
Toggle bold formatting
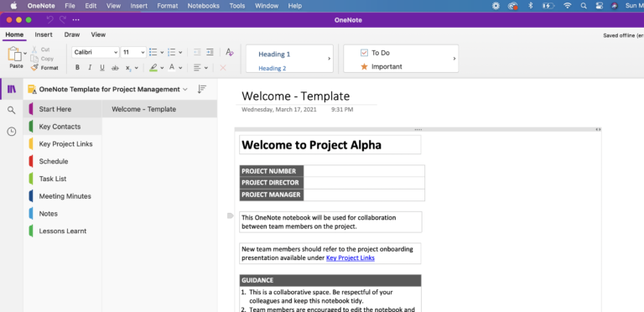(78, 68)
